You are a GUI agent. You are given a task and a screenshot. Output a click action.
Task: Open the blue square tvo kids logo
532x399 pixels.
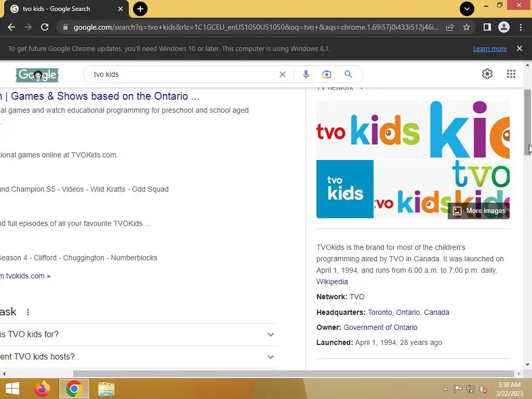point(345,189)
